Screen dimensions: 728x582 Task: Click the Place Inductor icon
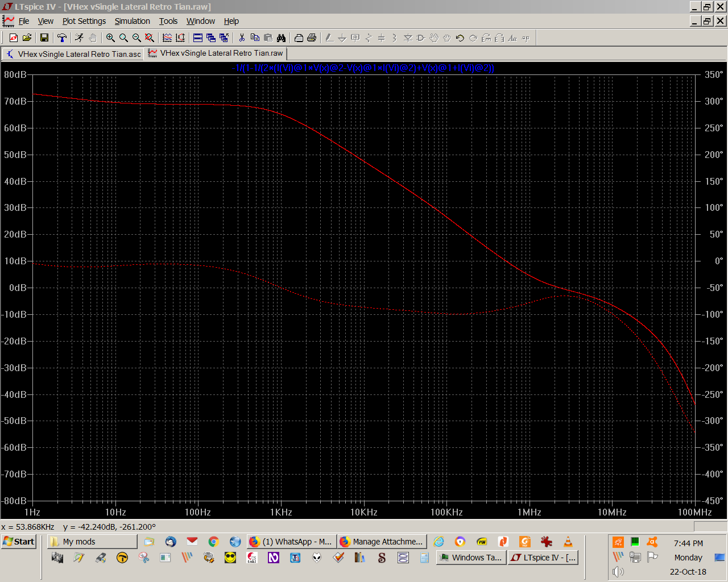tap(395, 38)
